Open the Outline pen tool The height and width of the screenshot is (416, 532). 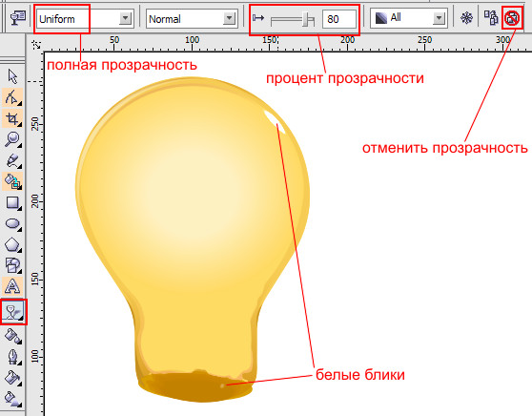tap(12, 357)
